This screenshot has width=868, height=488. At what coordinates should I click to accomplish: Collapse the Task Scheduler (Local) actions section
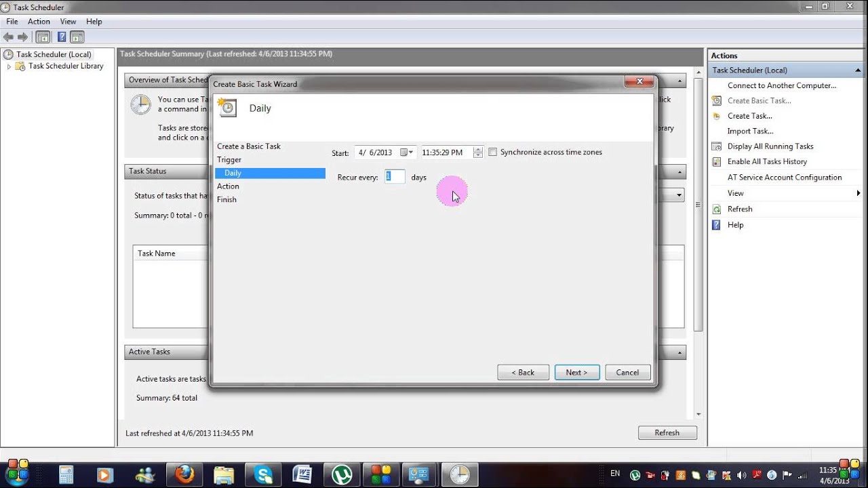[858, 70]
